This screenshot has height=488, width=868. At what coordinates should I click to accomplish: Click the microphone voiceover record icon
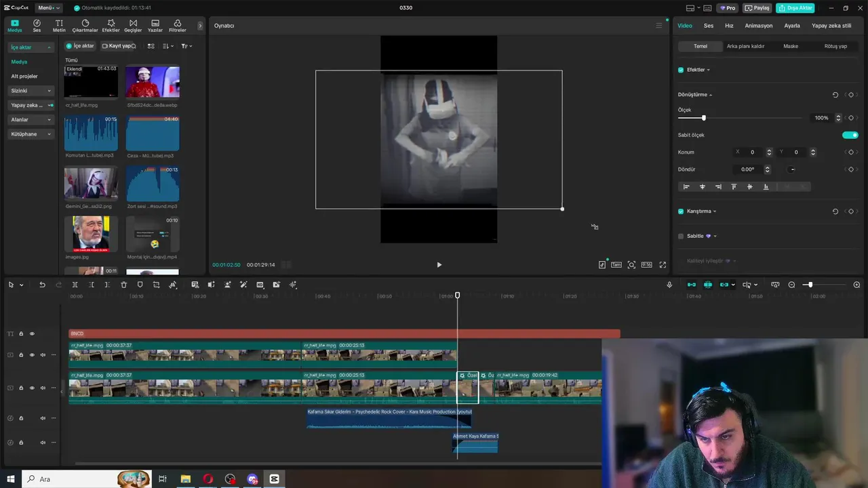tap(669, 285)
